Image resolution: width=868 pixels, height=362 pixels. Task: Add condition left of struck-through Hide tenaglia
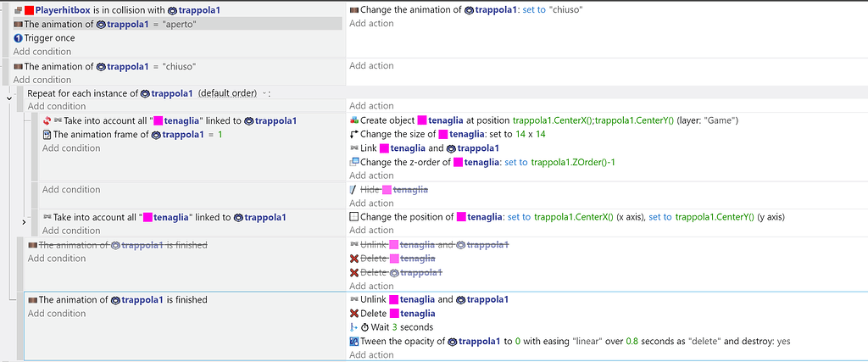(x=71, y=189)
